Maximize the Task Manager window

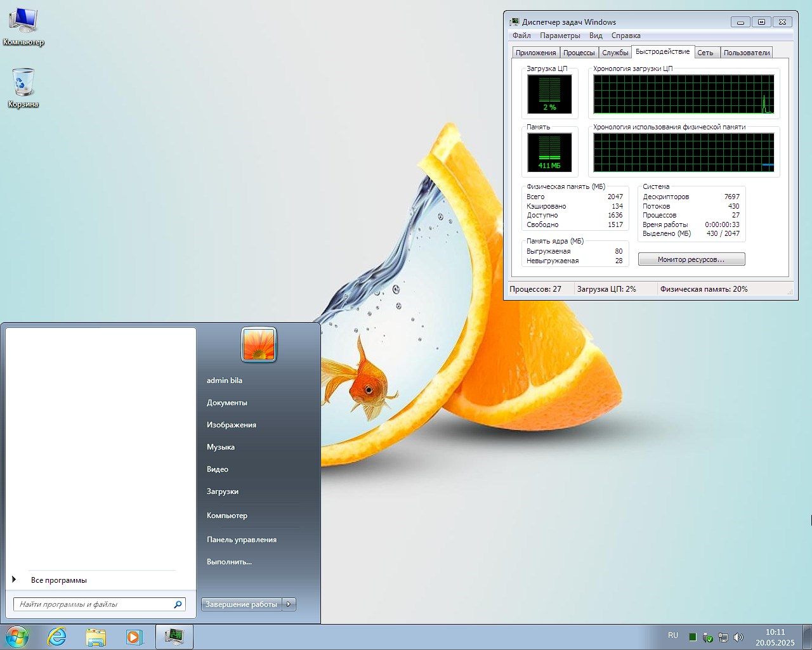click(761, 22)
